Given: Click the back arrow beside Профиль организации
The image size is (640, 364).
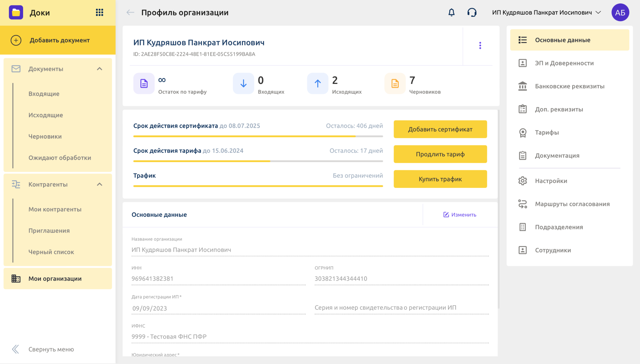Looking at the screenshot, I should coord(130,13).
